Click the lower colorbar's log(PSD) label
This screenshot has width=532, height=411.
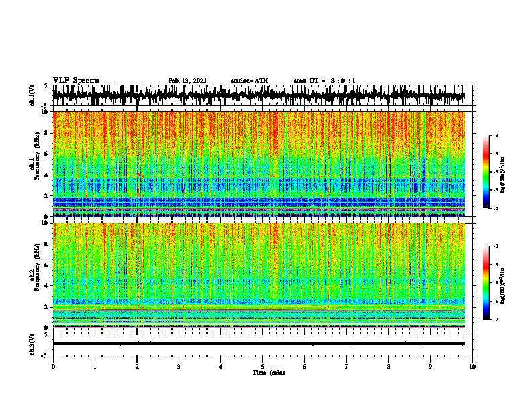point(503,286)
